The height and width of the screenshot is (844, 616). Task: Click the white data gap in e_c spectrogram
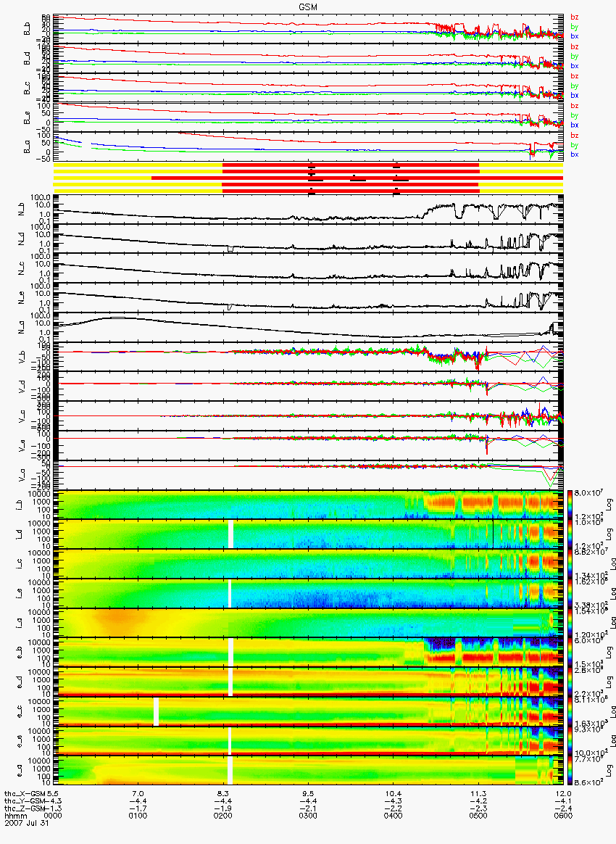pyautogui.click(x=156, y=711)
